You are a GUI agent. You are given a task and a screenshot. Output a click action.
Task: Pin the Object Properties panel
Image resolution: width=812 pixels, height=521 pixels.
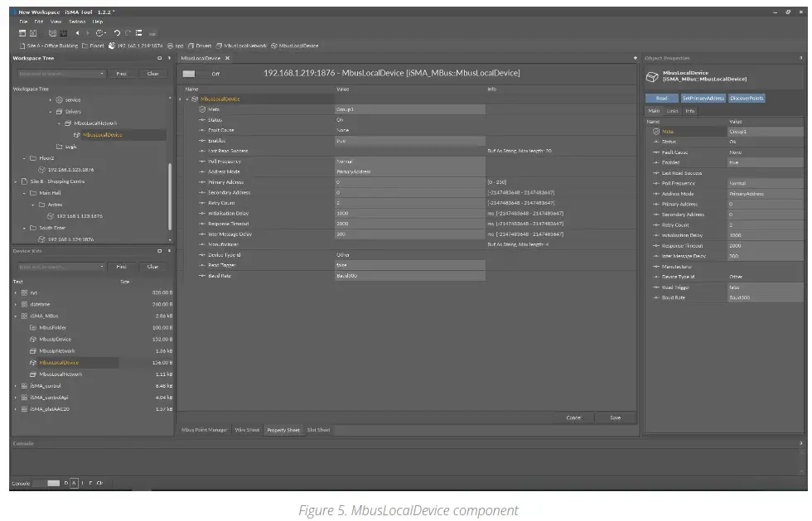click(800, 58)
